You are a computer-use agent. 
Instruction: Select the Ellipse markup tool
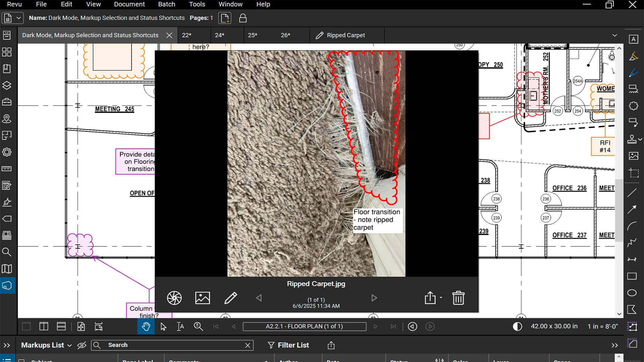tap(632, 293)
